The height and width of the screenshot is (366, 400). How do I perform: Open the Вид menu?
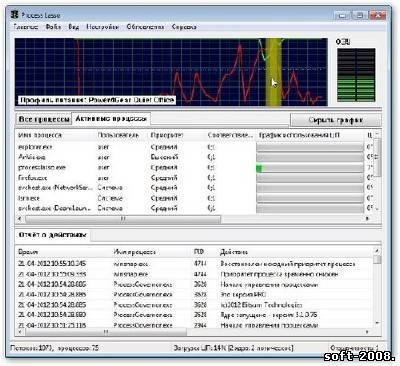74,27
